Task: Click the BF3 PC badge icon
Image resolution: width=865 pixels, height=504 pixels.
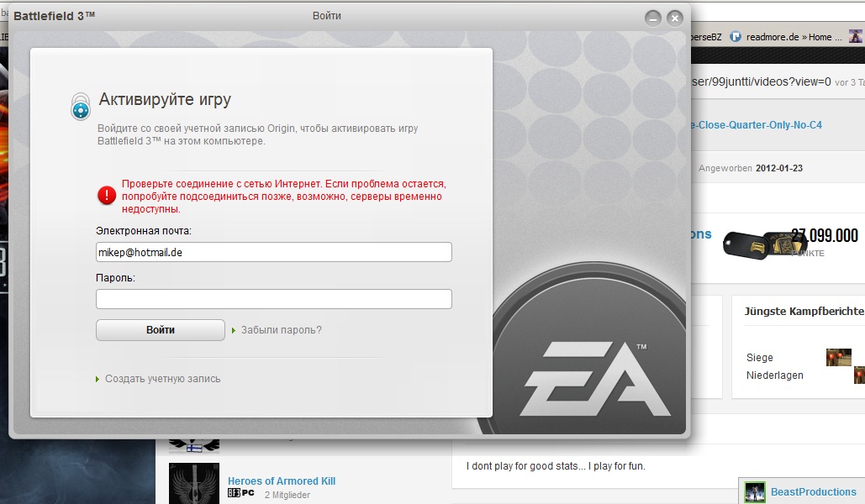Action: pyautogui.click(x=241, y=493)
